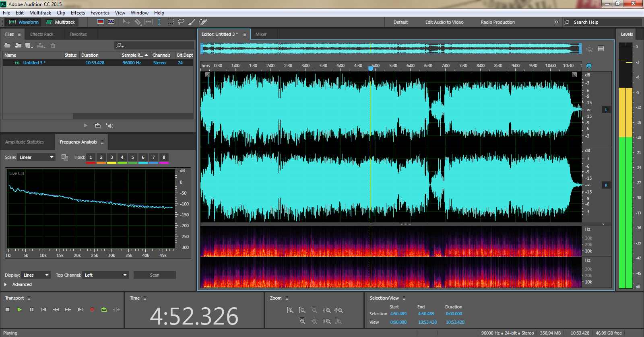644x337 pixels.
Task: Select the Razor tool in toolbar
Action: coord(138,22)
